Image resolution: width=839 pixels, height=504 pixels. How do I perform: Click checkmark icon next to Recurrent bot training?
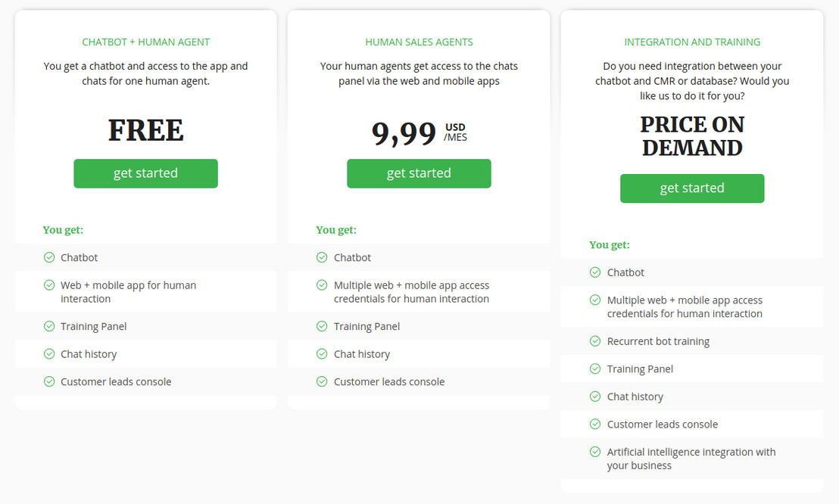(595, 341)
